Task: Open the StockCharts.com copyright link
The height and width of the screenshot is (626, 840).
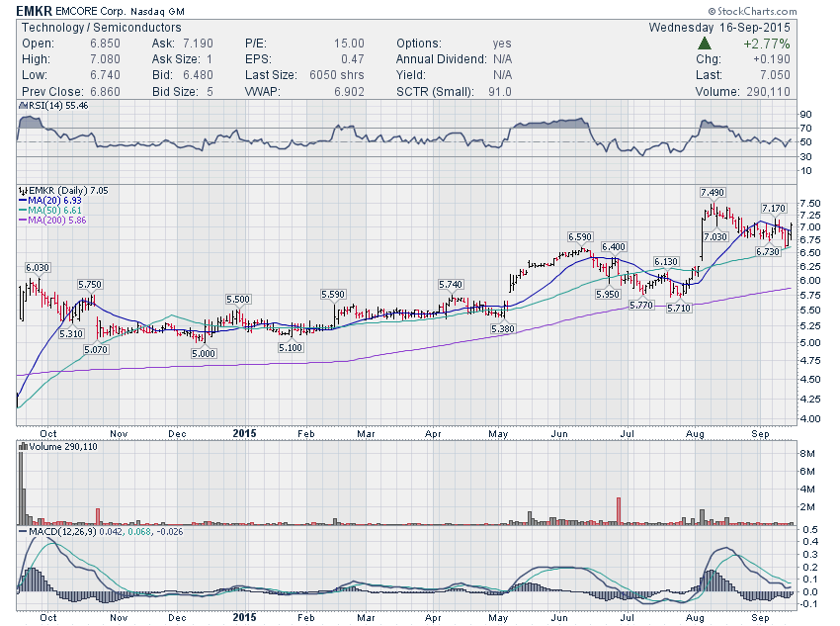Action: point(752,11)
